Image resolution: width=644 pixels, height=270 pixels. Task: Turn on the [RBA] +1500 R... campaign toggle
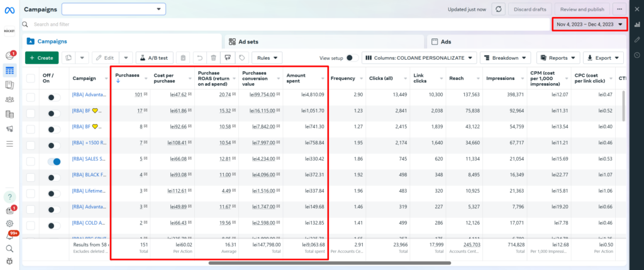click(54, 145)
